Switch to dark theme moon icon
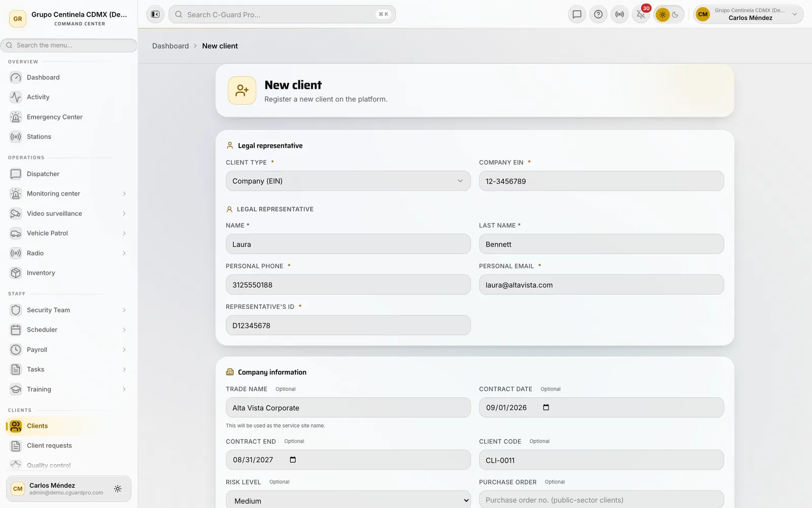 click(x=675, y=15)
